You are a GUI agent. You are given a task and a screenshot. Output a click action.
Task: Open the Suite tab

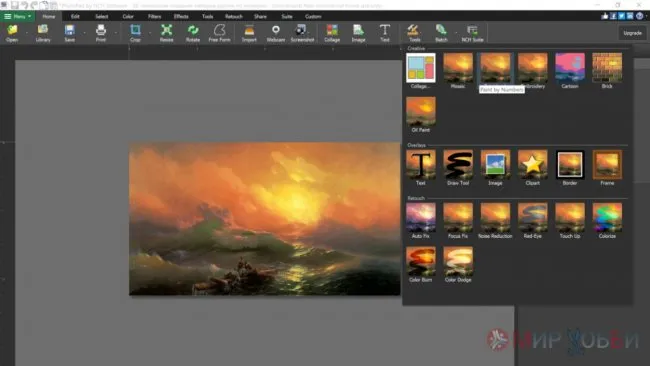point(287,17)
